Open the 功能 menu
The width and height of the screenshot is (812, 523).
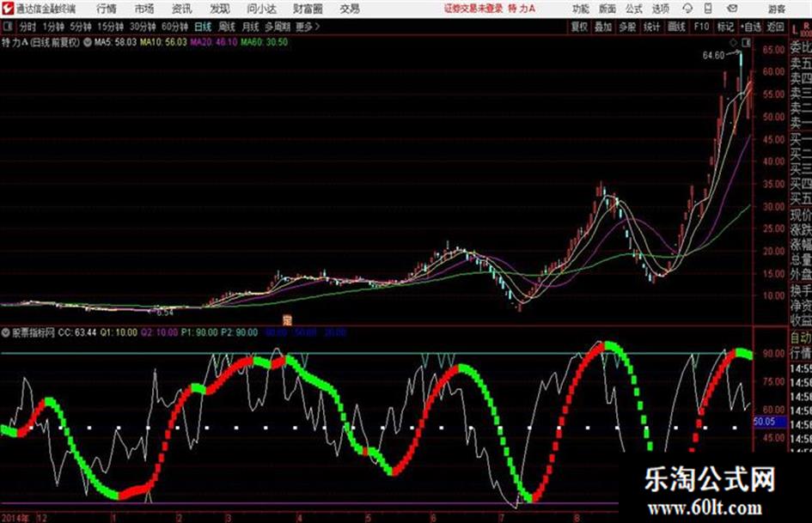[581, 9]
